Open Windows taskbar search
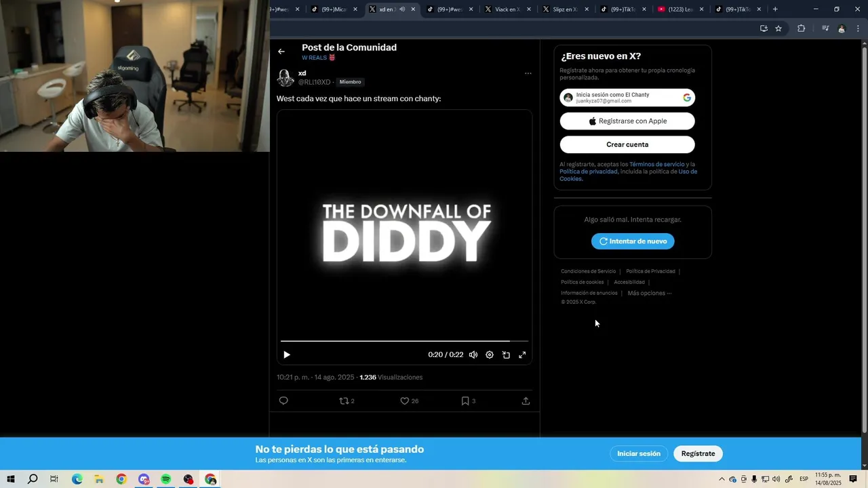This screenshot has width=868, height=488. click(x=33, y=479)
